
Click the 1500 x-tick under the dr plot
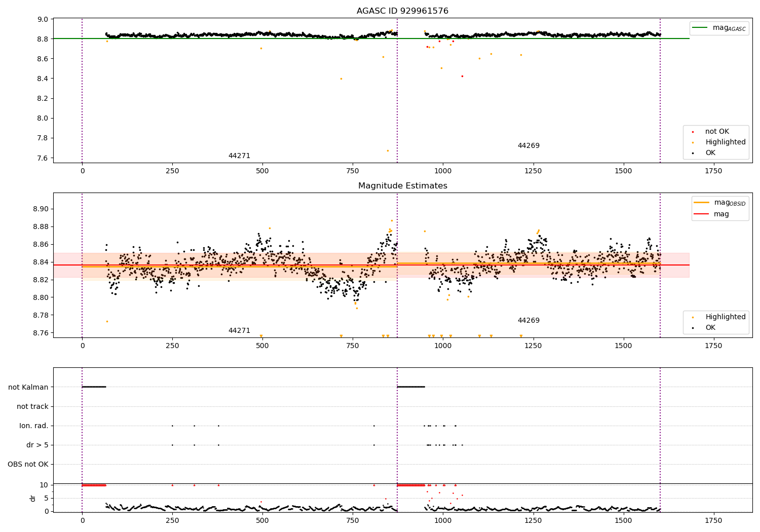point(623,520)
